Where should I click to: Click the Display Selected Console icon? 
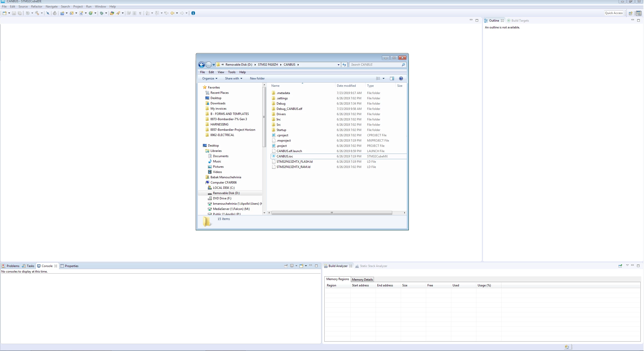point(292,266)
